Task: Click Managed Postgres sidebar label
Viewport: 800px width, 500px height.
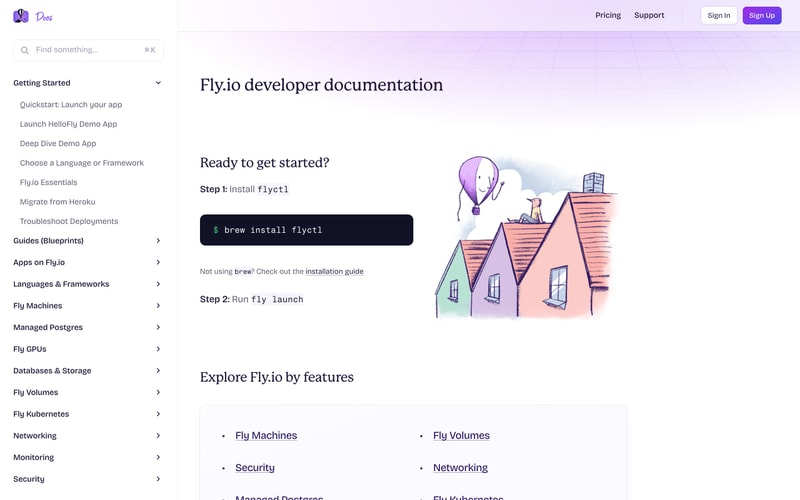Action: click(48, 327)
